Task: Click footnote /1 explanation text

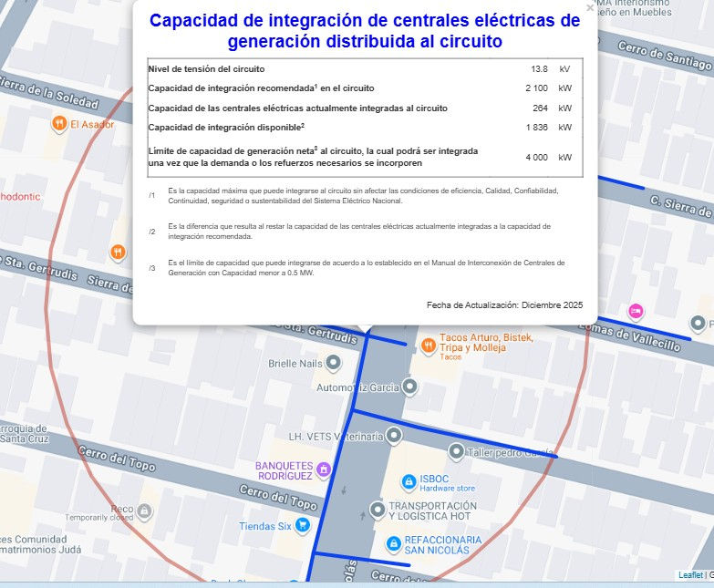Action: [363, 196]
